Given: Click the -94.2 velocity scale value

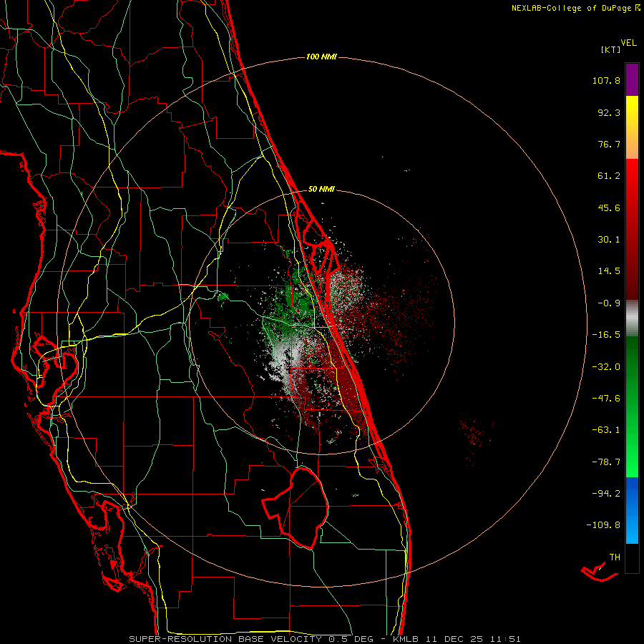Looking at the screenshot, I should (606, 493).
